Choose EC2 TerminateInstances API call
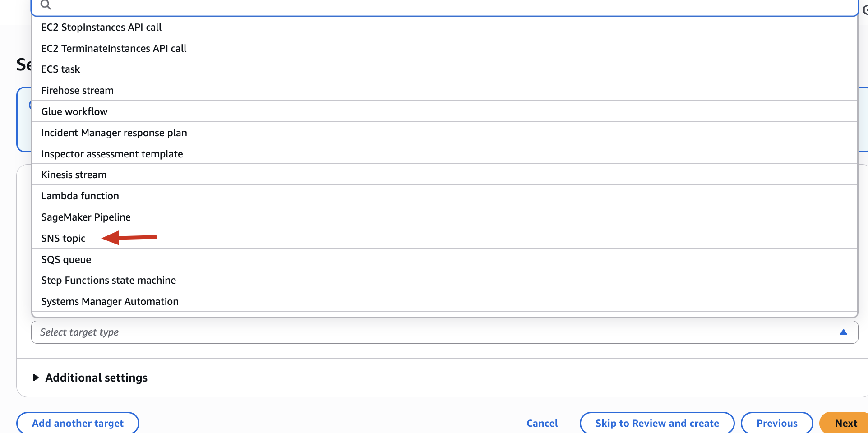The height and width of the screenshot is (433, 868). 114,48
